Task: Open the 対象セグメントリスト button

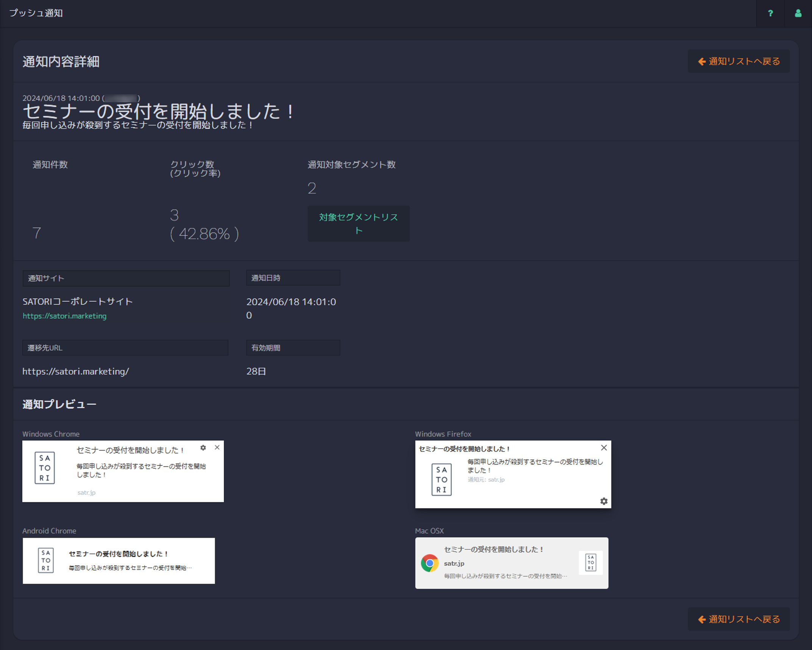Action: tap(358, 223)
